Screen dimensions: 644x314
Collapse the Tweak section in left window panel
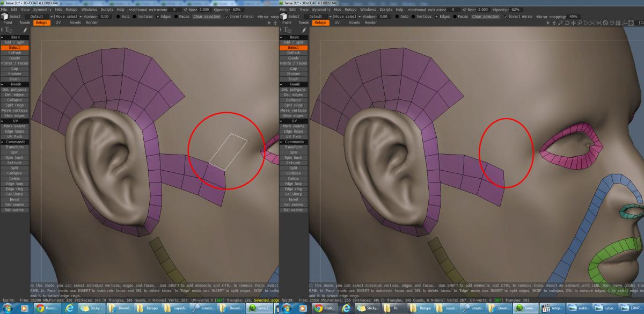15,84
